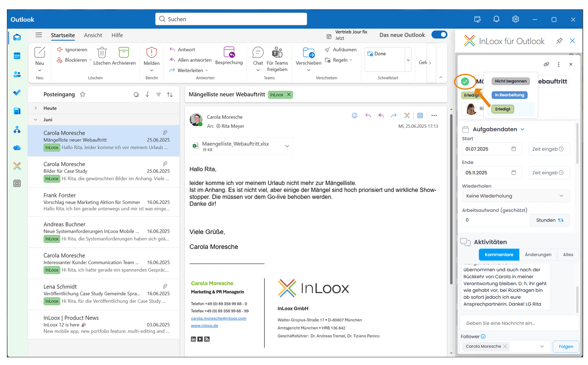Click the Suchen search box
The image size is (588, 365).
click(x=231, y=19)
